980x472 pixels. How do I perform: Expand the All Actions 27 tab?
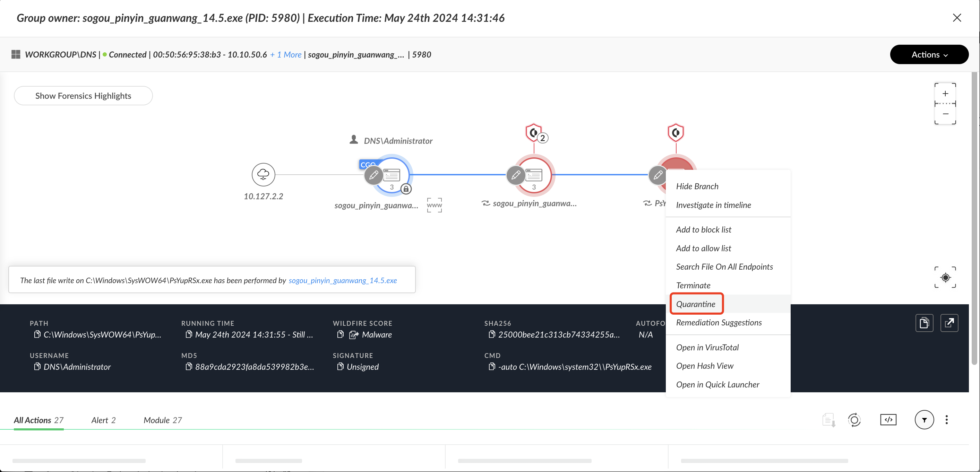pyautogui.click(x=39, y=420)
